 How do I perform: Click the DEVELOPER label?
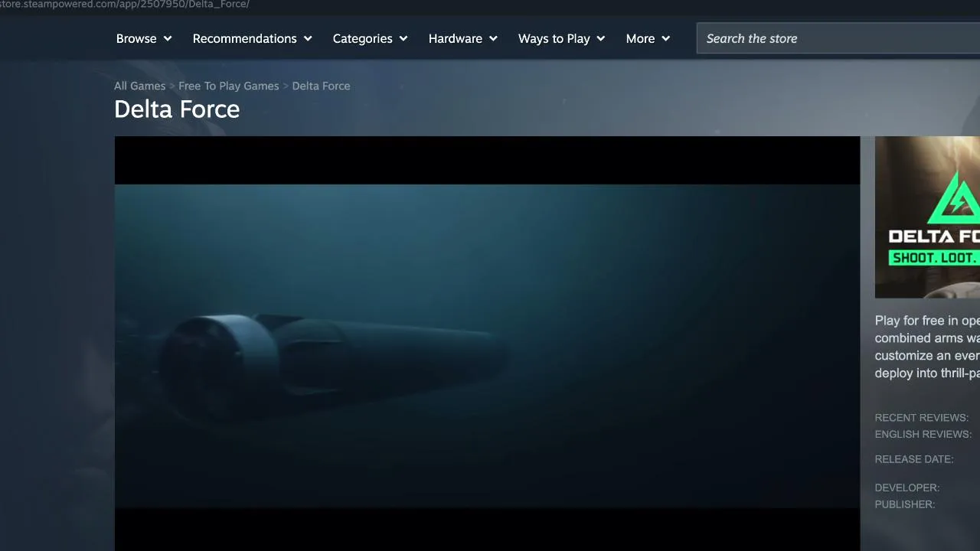(x=907, y=487)
